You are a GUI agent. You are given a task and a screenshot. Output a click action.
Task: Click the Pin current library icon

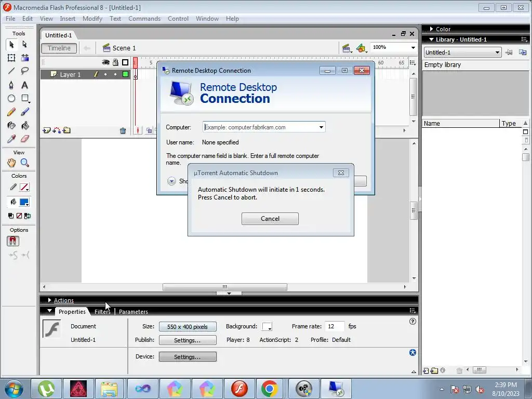[x=509, y=52]
